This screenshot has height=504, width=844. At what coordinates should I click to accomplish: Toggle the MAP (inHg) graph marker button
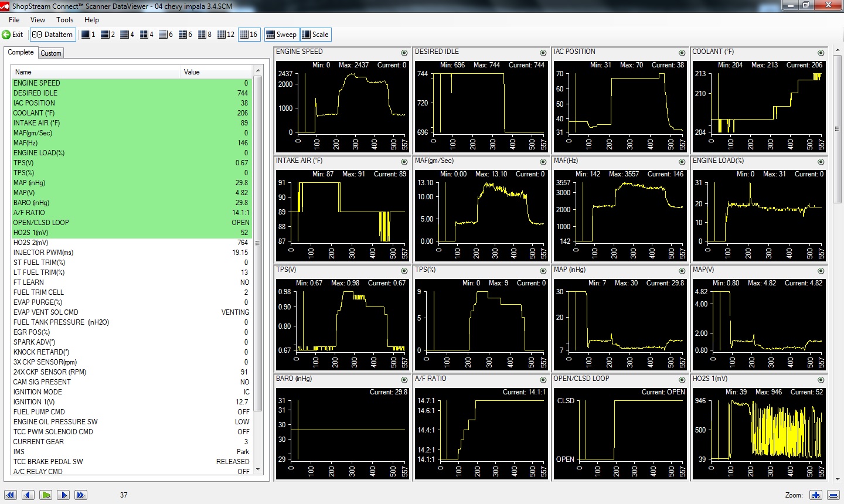coord(682,271)
